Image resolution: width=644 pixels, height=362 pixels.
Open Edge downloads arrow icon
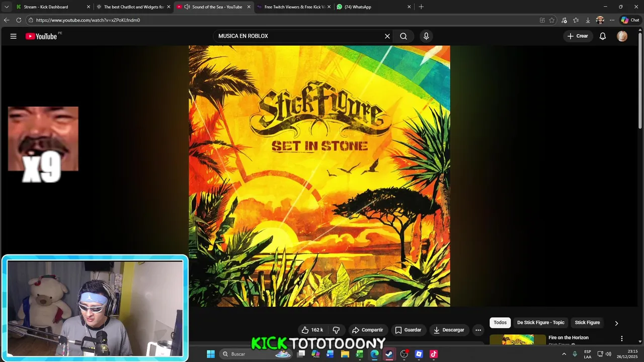pos(588,20)
